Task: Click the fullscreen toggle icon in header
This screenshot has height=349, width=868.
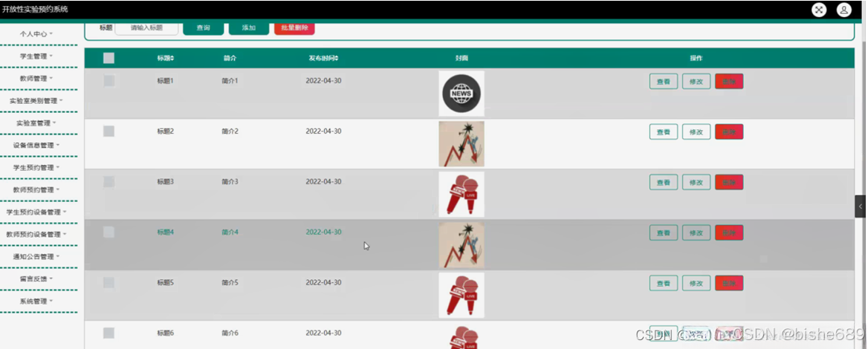Action: [819, 10]
